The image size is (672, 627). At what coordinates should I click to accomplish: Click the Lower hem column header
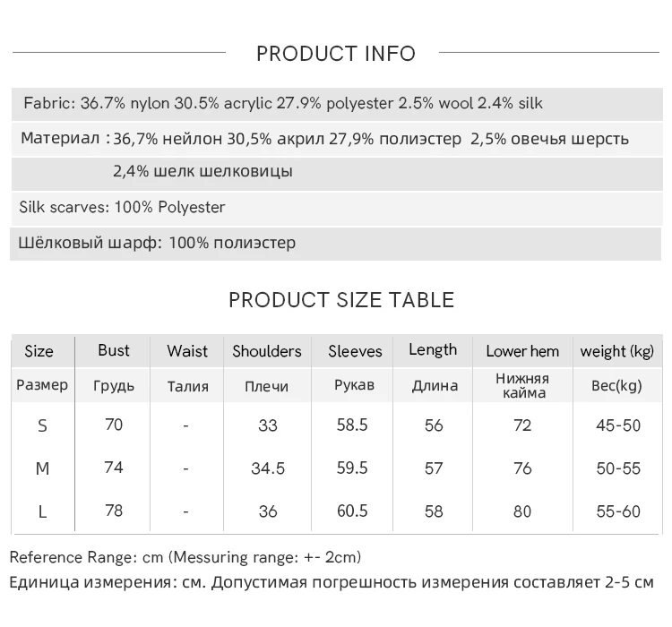click(522, 351)
